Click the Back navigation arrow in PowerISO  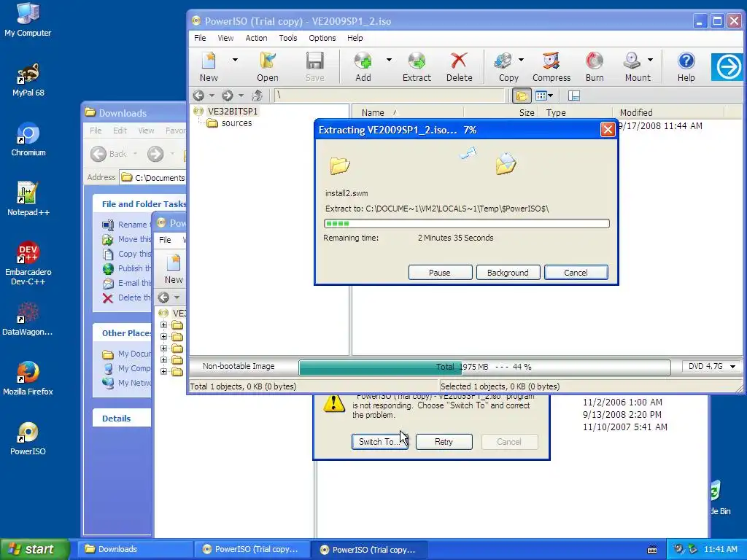(x=198, y=96)
